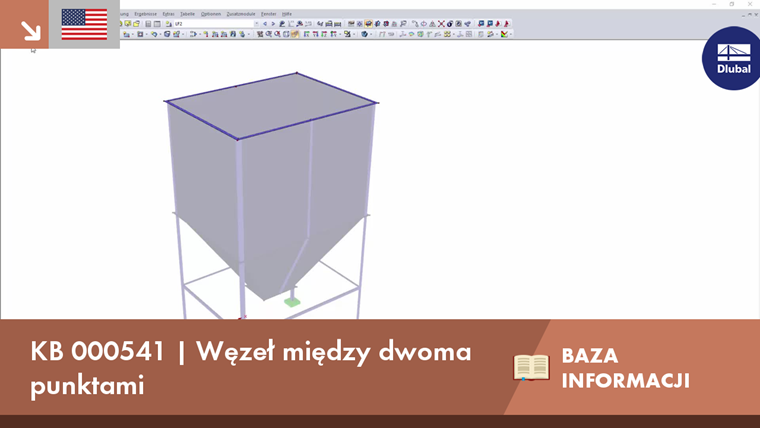Click the red X toolbar icon
The width and height of the screenshot is (760, 428).
[441, 23]
